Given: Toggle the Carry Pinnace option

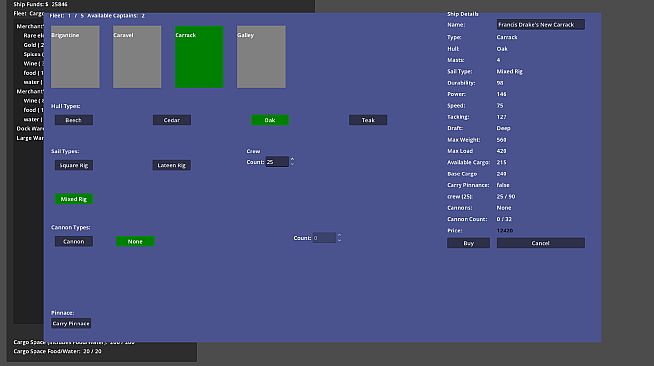Looking at the screenshot, I should [71, 323].
